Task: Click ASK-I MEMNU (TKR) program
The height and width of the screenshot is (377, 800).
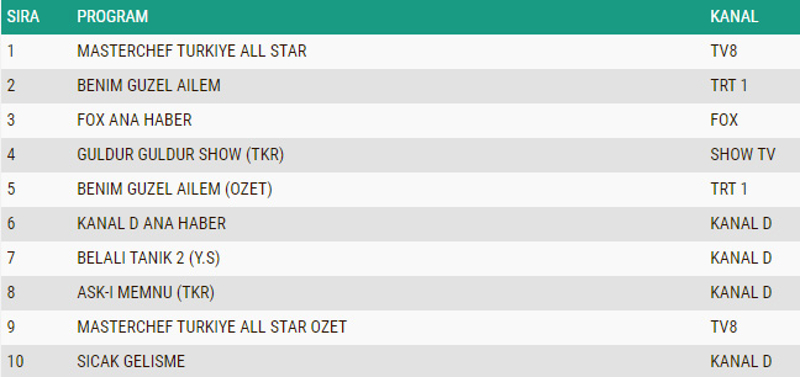Action: tap(145, 292)
